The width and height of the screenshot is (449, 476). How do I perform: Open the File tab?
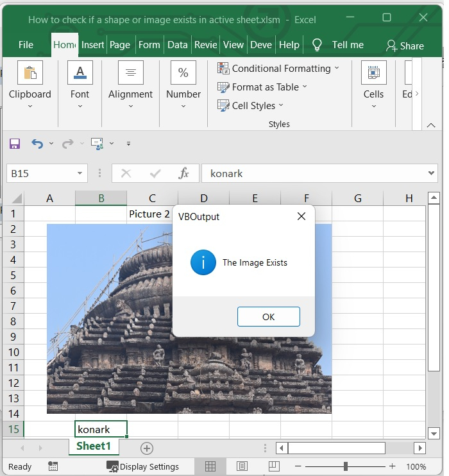(x=26, y=45)
